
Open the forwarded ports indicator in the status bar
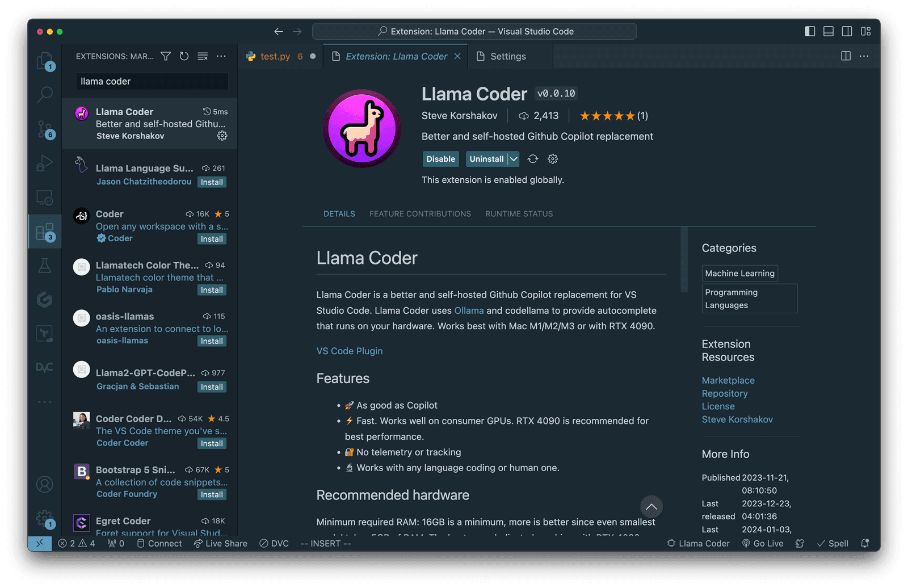tap(116, 543)
